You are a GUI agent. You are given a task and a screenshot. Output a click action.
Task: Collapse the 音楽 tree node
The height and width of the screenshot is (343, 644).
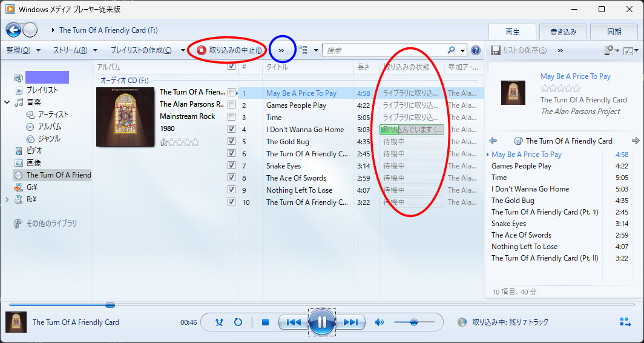click(7, 102)
